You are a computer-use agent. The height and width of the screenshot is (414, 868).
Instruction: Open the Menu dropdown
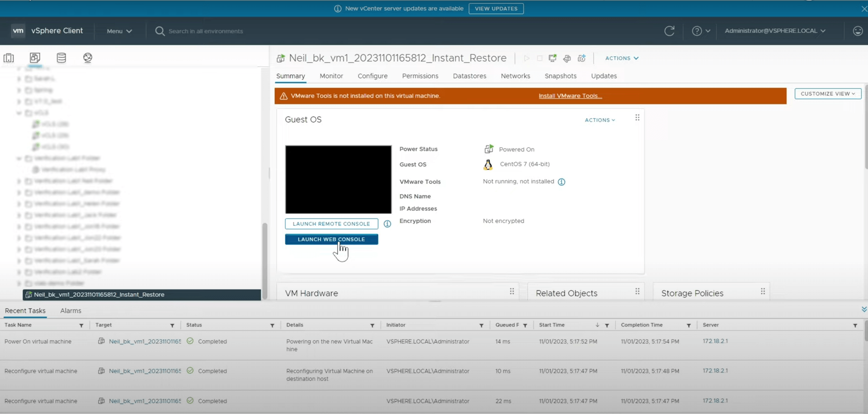[x=119, y=31]
